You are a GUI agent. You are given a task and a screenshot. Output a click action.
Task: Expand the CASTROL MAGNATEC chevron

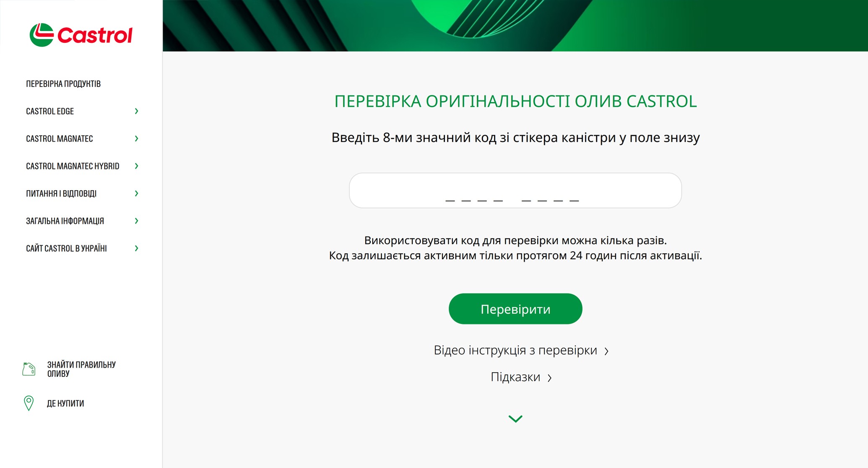pyautogui.click(x=136, y=139)
